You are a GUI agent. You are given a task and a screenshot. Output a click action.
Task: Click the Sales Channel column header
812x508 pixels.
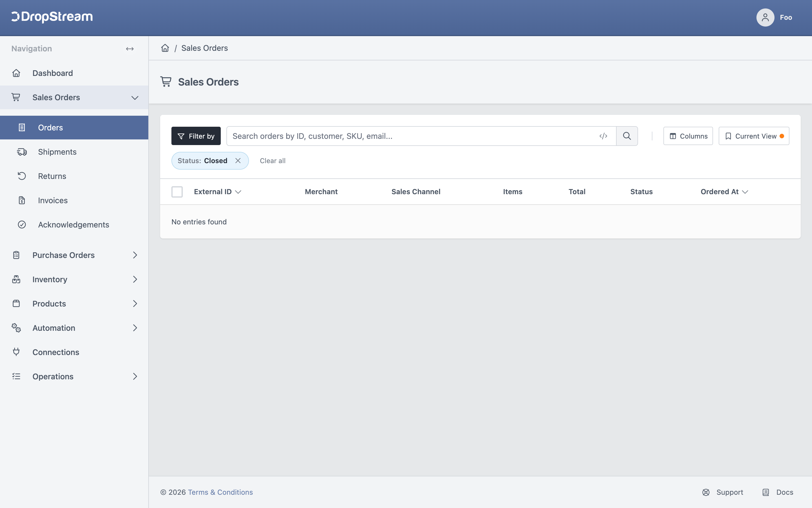click(416, 192)
